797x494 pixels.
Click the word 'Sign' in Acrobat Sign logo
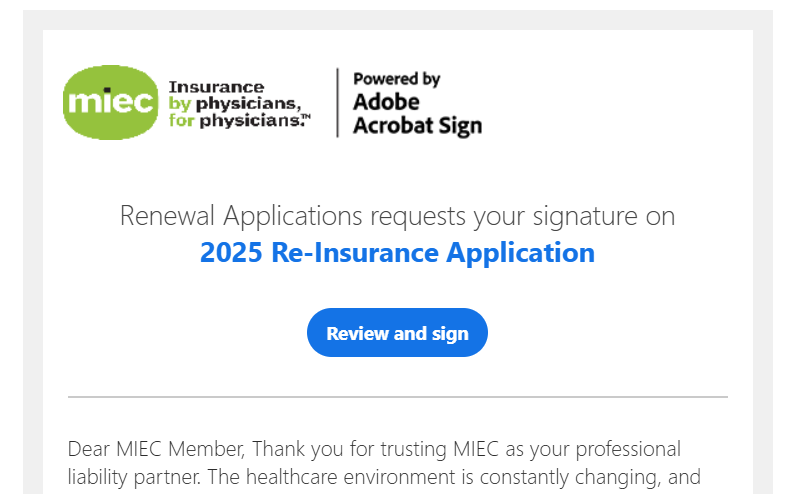pyautogui.click(x=462, y=126)
